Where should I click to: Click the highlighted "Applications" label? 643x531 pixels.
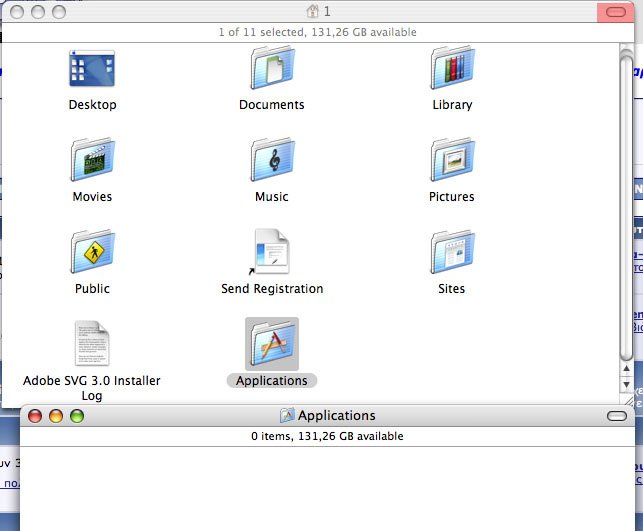coord(271,381)
